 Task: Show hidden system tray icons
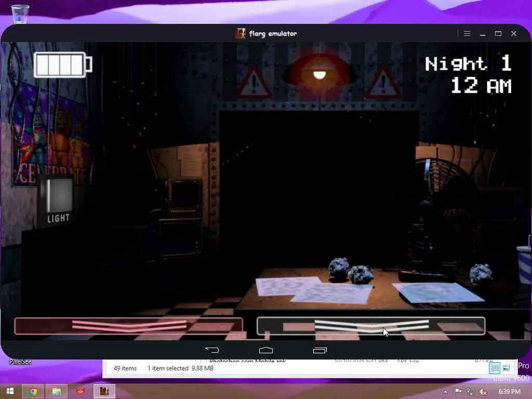tap(446, 392)
